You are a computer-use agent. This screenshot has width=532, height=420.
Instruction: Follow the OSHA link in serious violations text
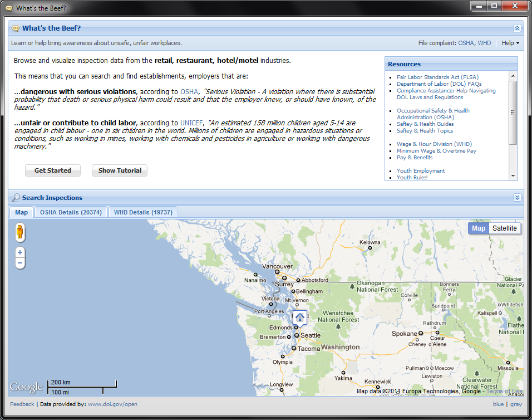point(189,92)
